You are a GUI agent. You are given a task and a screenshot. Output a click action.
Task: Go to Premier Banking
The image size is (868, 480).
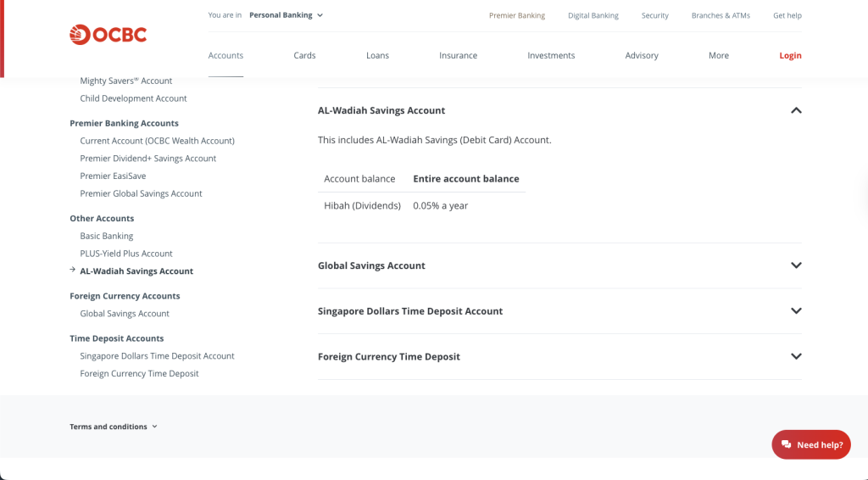[517, 15]
